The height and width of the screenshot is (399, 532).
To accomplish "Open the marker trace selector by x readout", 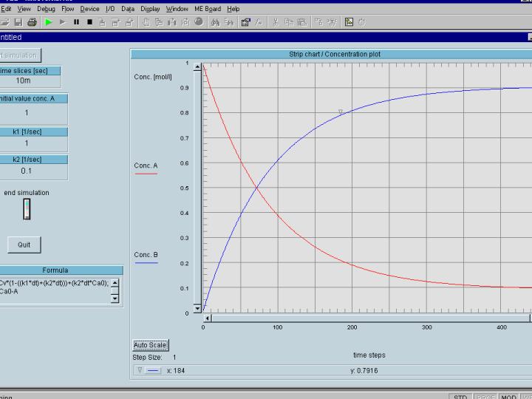I will pos(149,370).
